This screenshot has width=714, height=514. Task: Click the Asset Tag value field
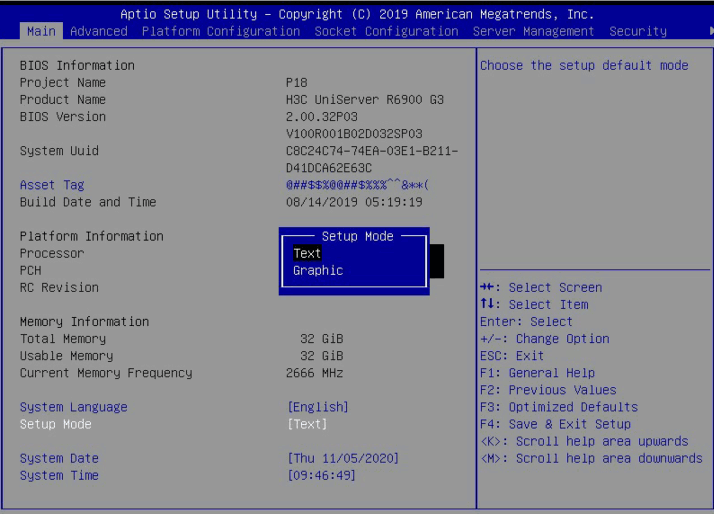click(357, 185)
